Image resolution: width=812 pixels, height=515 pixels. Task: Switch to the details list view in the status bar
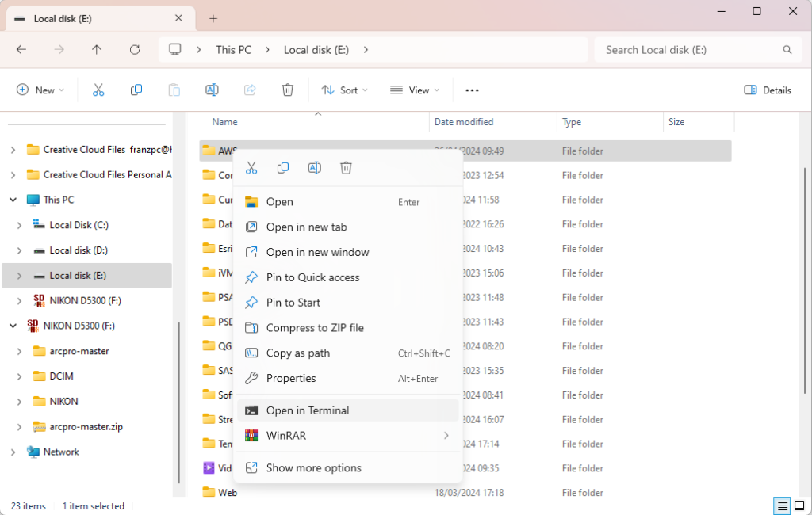point(782,506)
